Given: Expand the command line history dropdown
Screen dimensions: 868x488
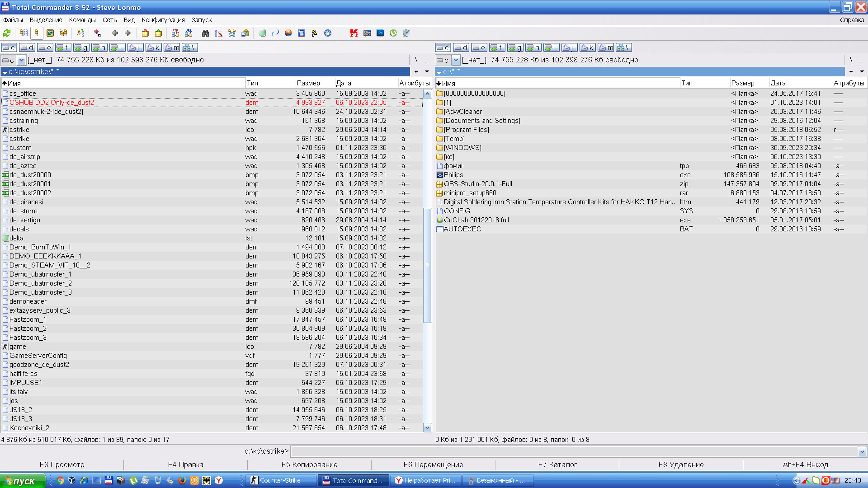Looking at the screenshot, I should point(862,451).
